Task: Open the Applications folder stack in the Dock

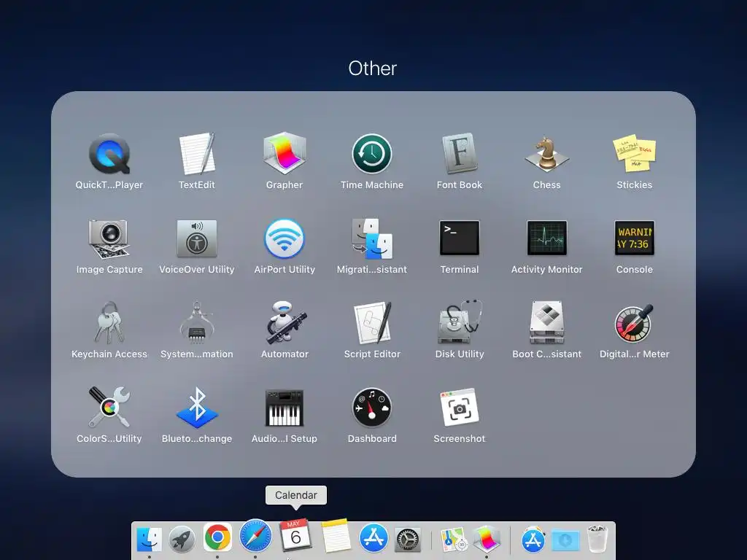Action: pos(533,540)
